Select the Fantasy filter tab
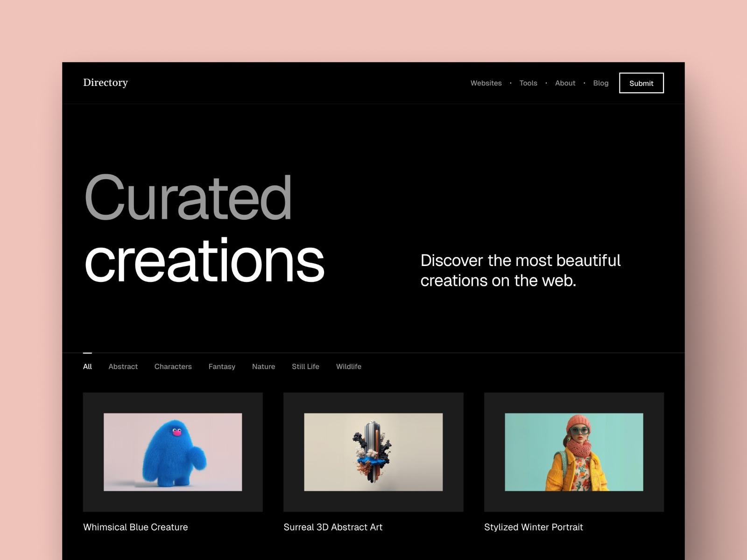 (222, 367)
